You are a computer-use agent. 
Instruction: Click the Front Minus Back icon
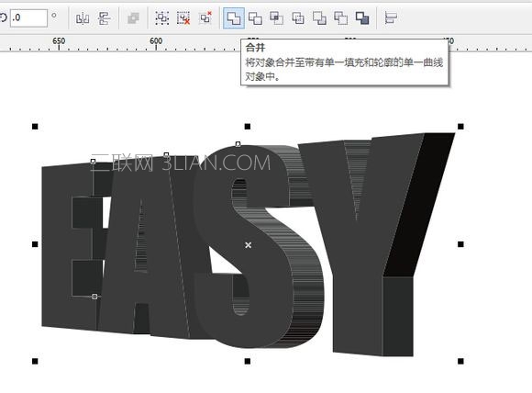319,18
